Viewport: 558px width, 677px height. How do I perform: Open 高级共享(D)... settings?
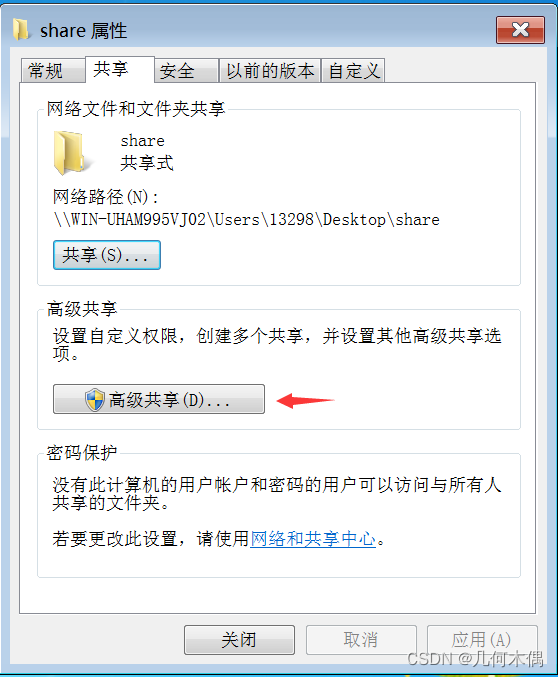(x=159, y=399)
